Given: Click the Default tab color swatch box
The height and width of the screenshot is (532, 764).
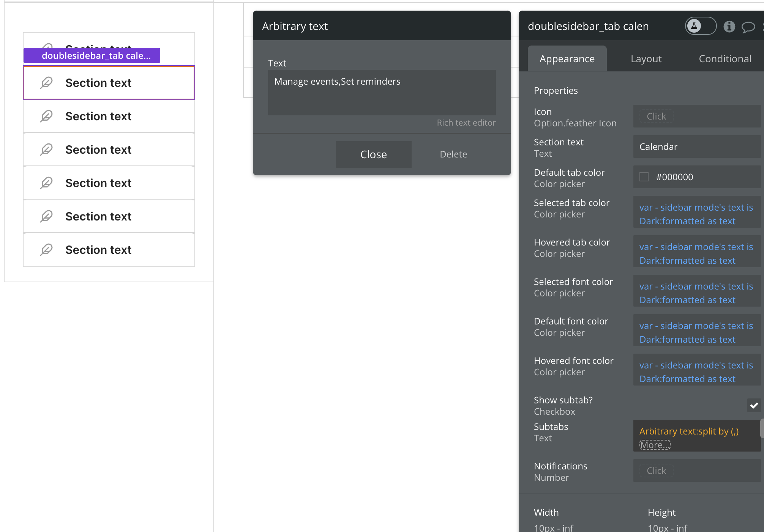Looking at the screenshot, I should point(644,177).
